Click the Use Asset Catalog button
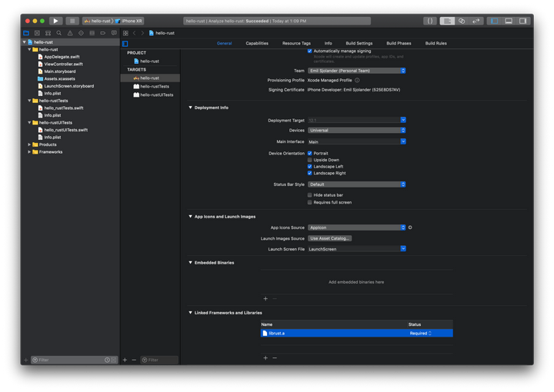The image size is (554, 392). (329, 238)
